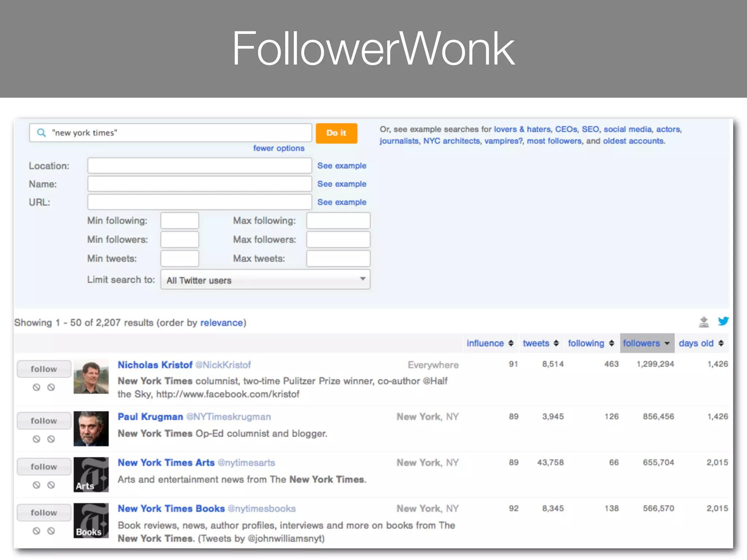Click first block icon under NYT Arts follow
The width and height of the screenshot is (747, 560).
pyautogui.click(x=36, y=485)
